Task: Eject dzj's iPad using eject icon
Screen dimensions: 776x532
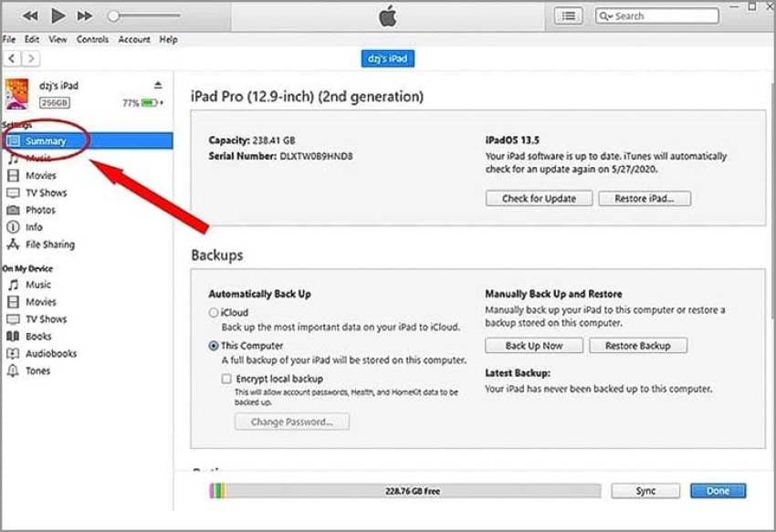Action: click(158, 85)
